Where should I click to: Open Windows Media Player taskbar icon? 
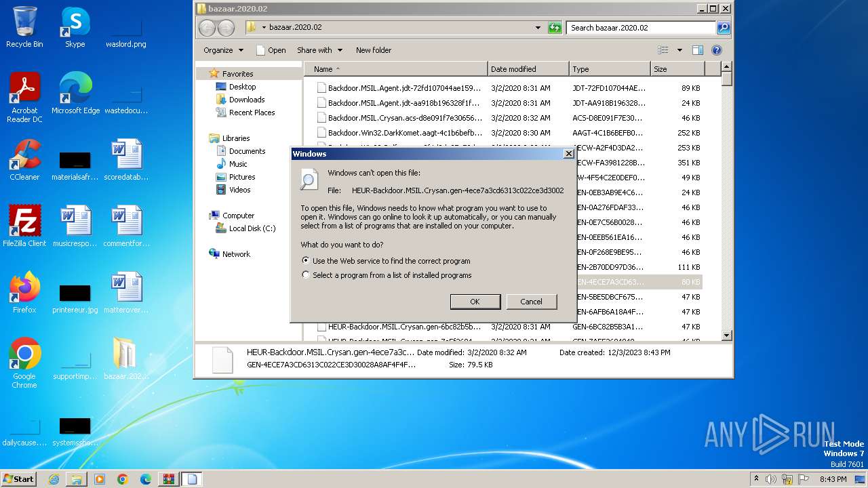point(100,479)
